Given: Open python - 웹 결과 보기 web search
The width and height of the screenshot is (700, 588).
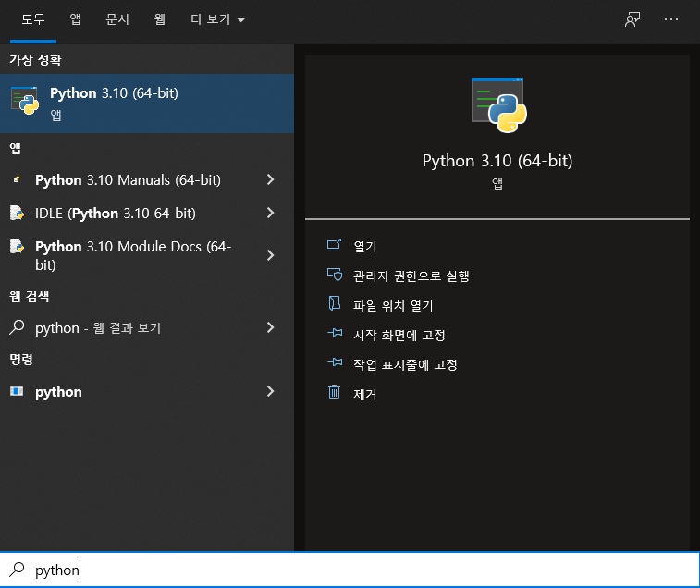Looking at the screenshot, I should point(98,327).
